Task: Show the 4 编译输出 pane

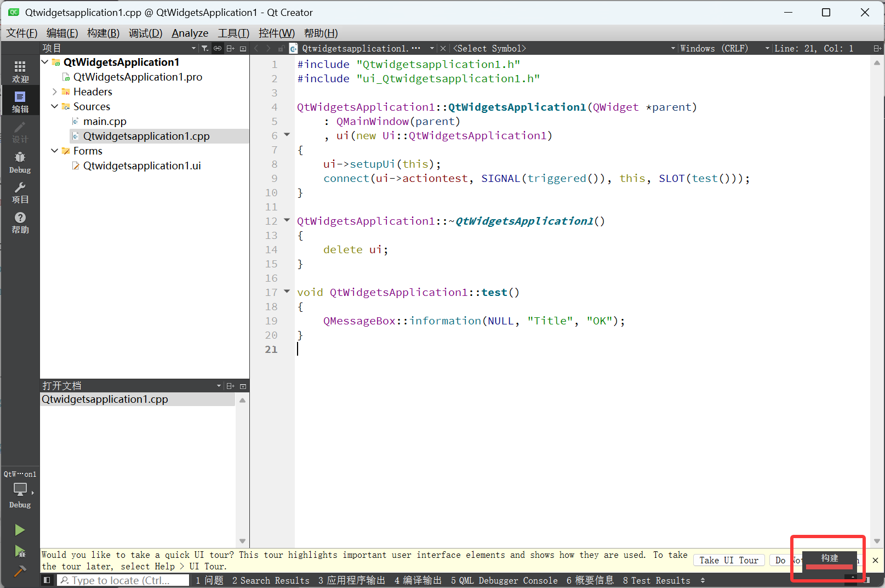Action: click(418, 580)
